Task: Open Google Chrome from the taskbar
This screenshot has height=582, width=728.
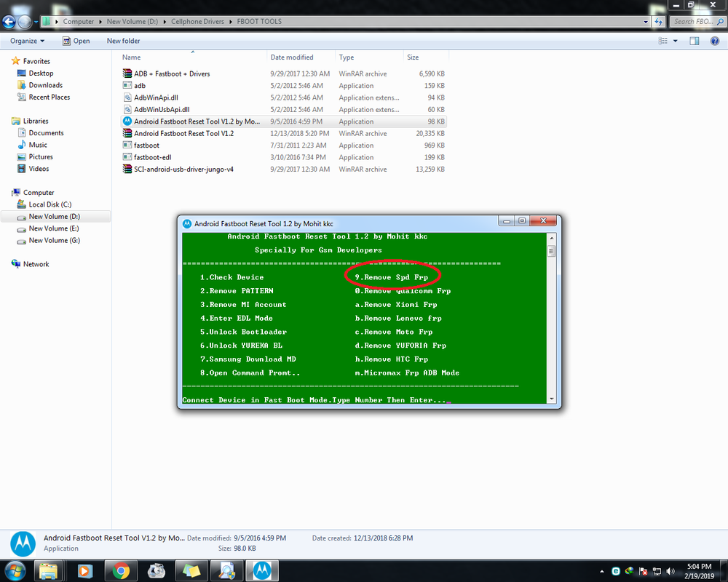Action: click(121, 571)
